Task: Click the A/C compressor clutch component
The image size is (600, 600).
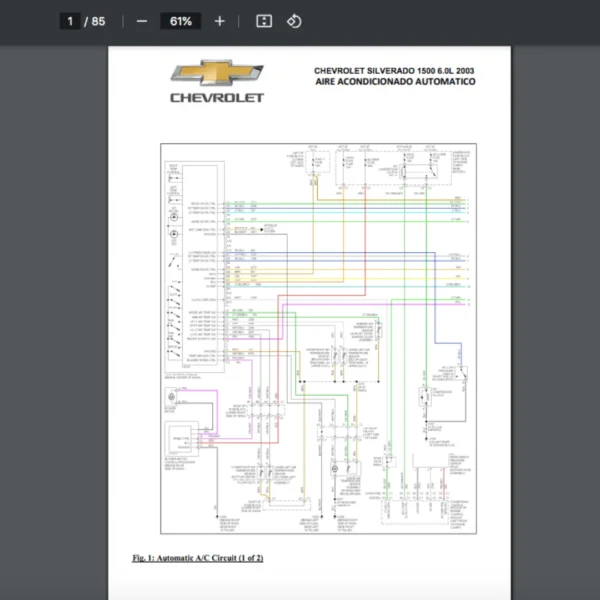Action: [427, 397]
